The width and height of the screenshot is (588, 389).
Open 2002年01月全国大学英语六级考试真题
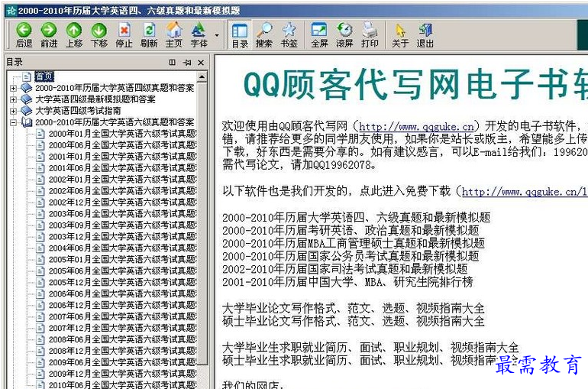pyautogui.click(x=123, y=180)
